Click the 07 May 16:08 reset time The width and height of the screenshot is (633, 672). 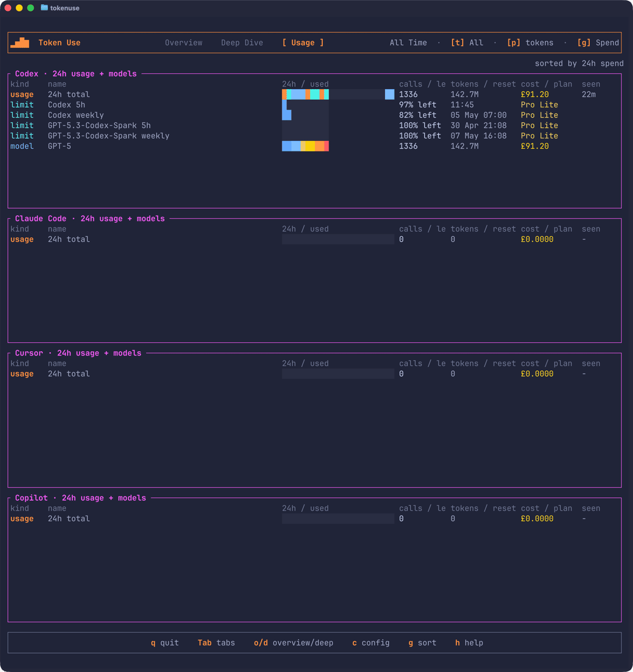click(478, 136)
